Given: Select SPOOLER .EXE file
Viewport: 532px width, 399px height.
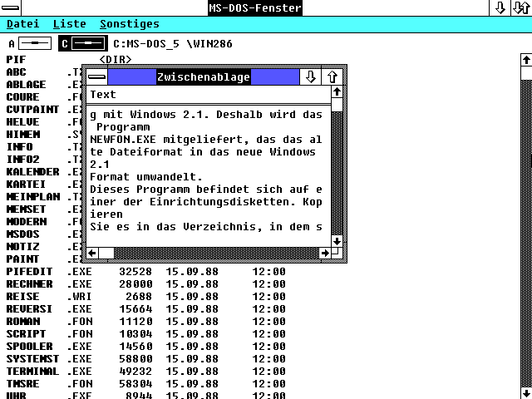Looking at the screenshot, I should pos(146,347).
